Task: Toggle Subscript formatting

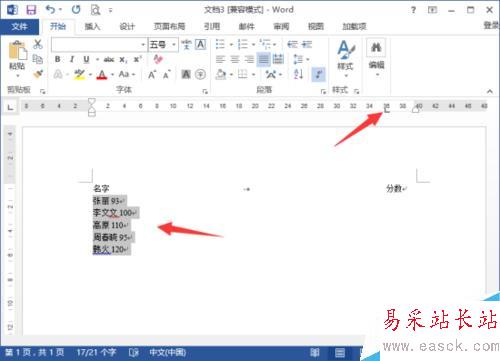Action: [x=123, y=60]
